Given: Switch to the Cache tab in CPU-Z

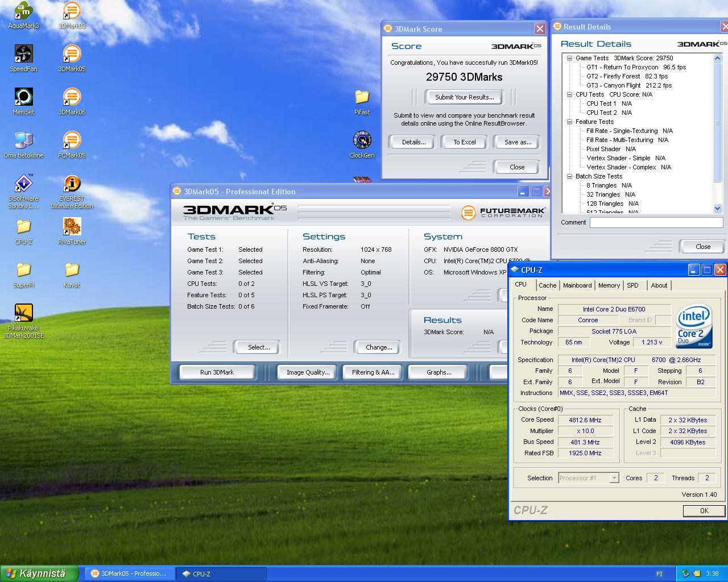Looking at the screenshot, I should (547, 285).
